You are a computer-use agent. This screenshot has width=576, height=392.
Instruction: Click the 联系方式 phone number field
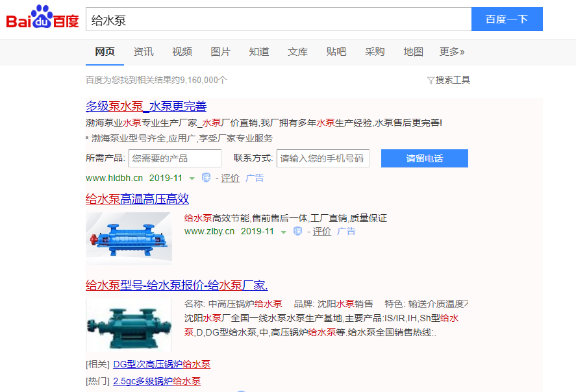[323, 158]
